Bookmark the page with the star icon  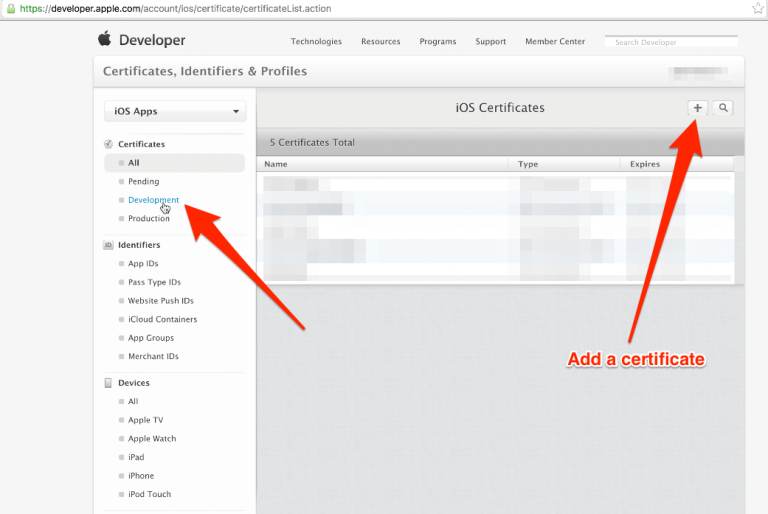(758, 8)
